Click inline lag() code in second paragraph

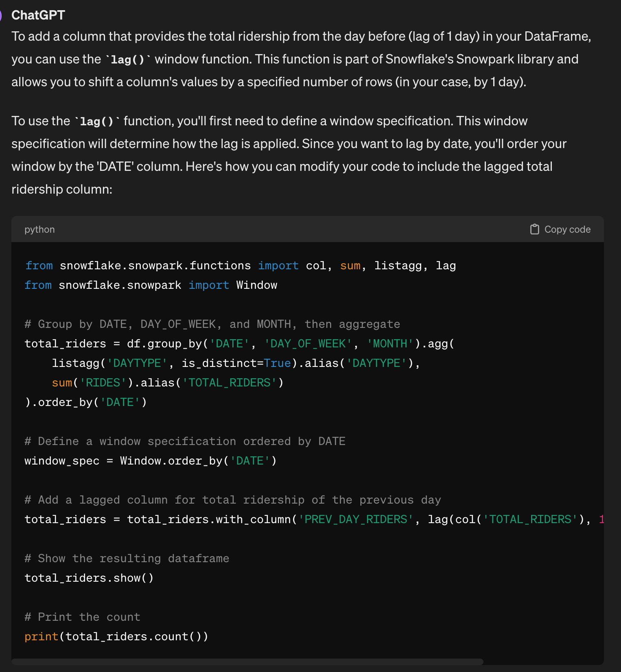coord(97,122)
